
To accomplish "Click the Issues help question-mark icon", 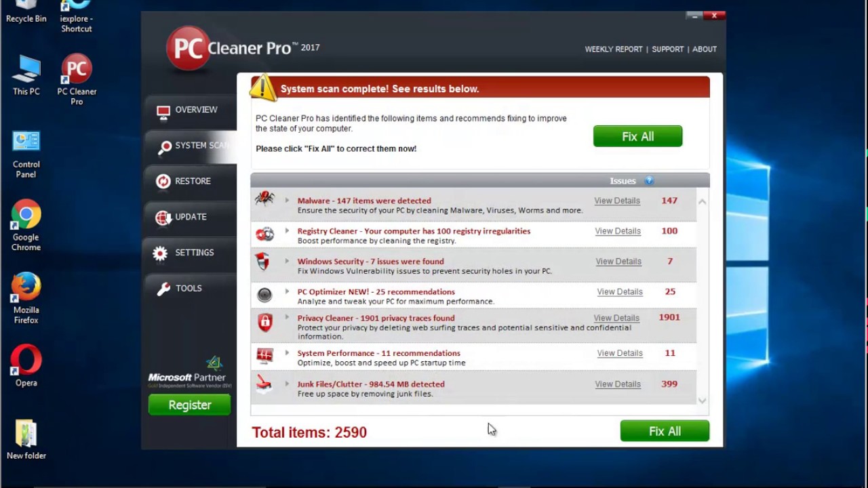I will (x=649, y=180).
